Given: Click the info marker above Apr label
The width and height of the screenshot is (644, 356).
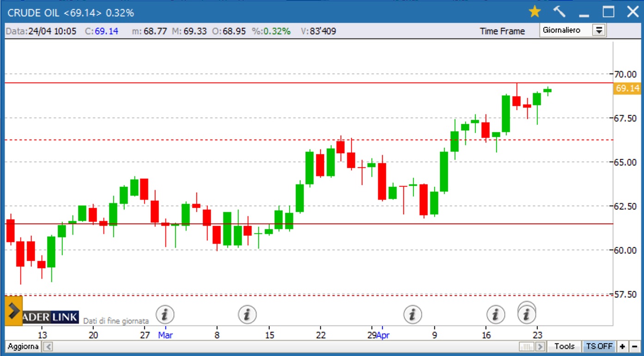Looking at the screenshot, I should point(413,314).
